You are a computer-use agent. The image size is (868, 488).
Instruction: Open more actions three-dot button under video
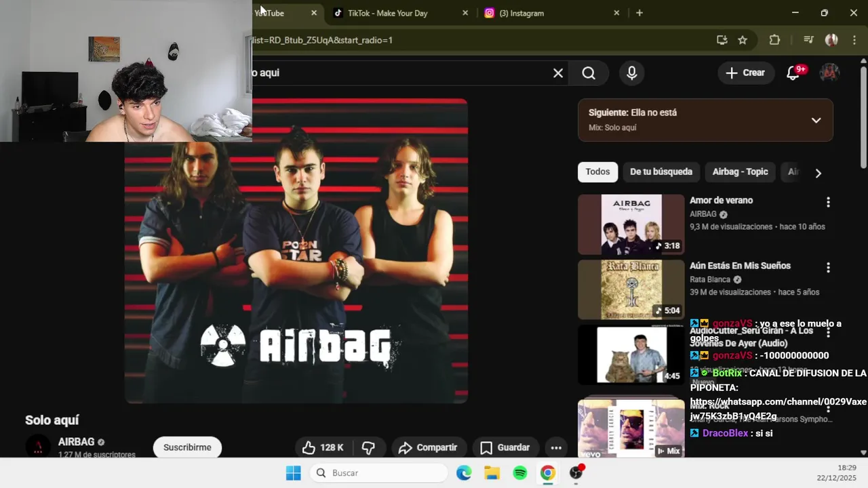[556, 447]
